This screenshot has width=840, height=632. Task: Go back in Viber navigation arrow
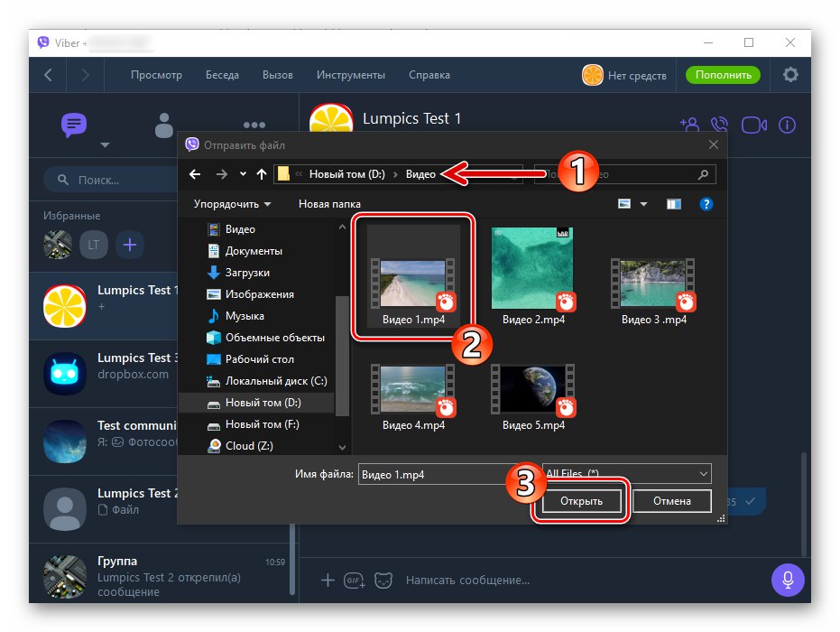(48, 75)
